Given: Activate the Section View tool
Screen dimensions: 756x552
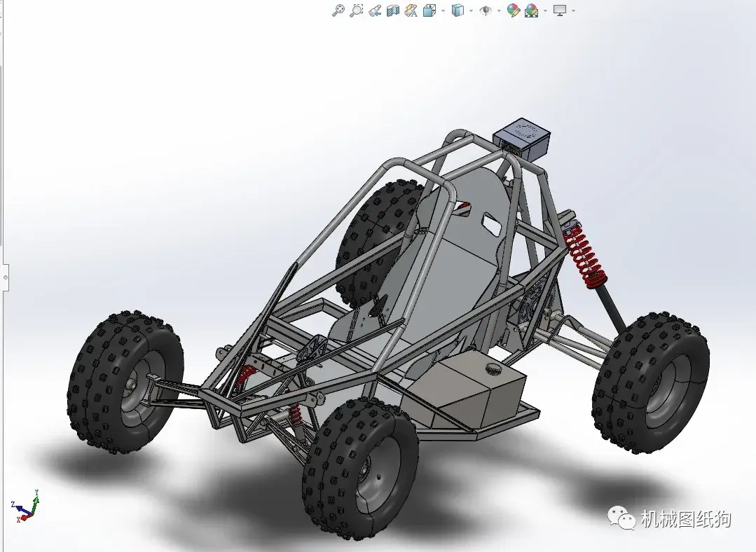Looking at the screenshot, I should click(x=392, y=11).
